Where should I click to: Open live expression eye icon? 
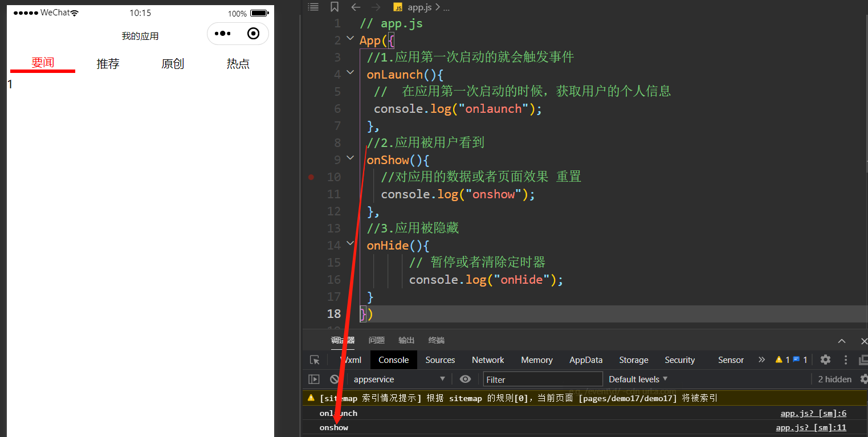[x=466, y=379]
